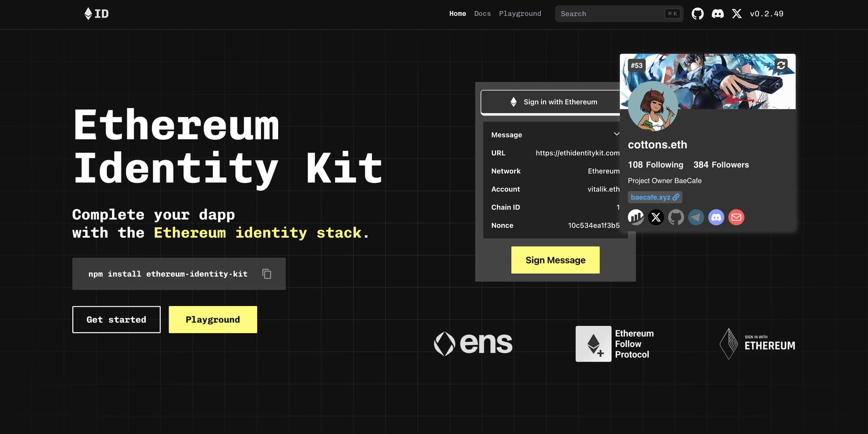This screenshot has width=868, height=434.
Task: Click the 384 Followers count
Action: (x=721, y=165)
